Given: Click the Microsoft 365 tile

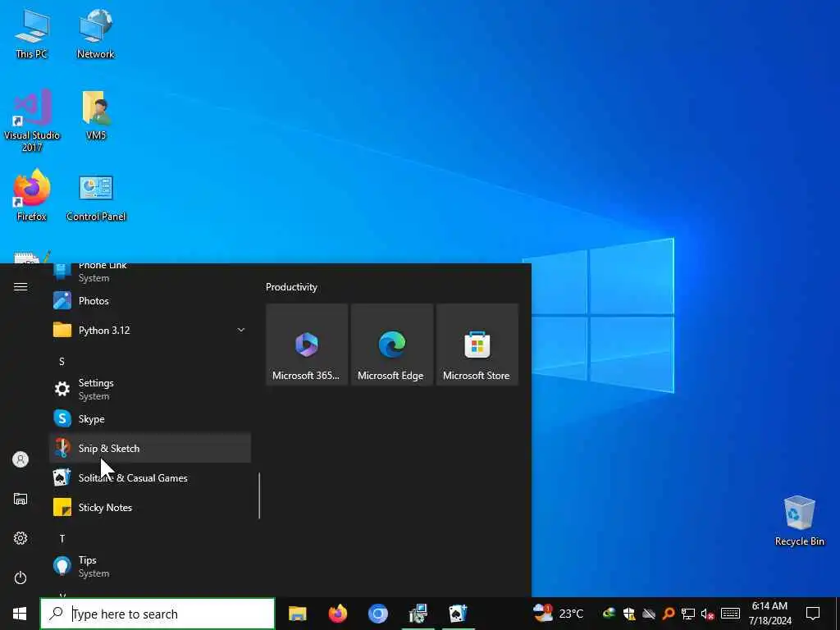Looking at the screenshot, I should point(307,345).
